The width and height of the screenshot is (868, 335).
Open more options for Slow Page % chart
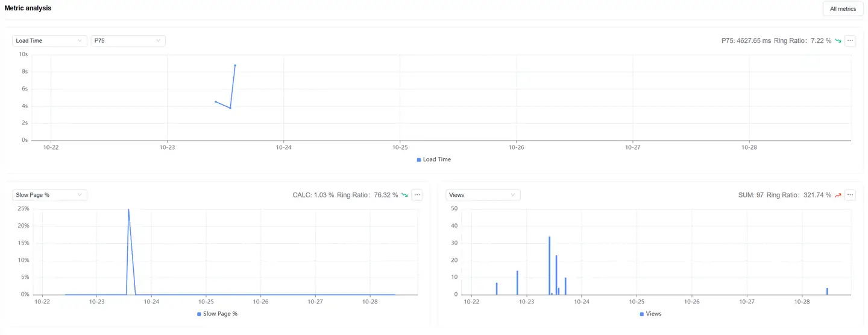tap(417, 195)
